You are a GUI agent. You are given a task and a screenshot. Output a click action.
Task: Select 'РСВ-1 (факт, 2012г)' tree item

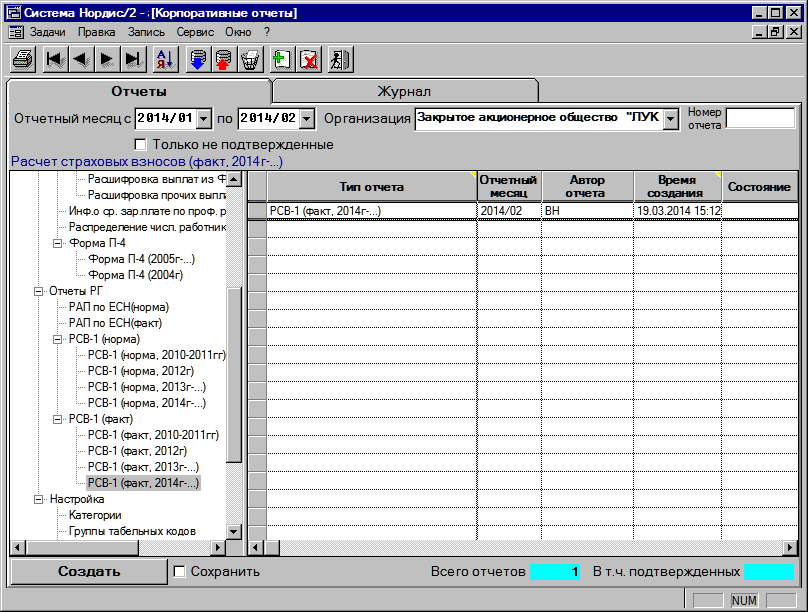tap(138, 451)
